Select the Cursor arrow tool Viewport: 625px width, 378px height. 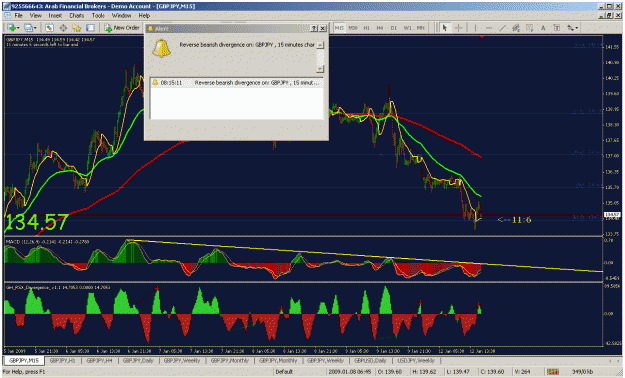(445, 28)
